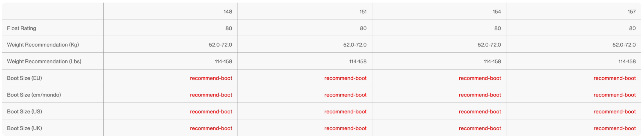Click the Lbs weight range for size 148
This screenshot has width=644, height=140.
coord(223,62)
